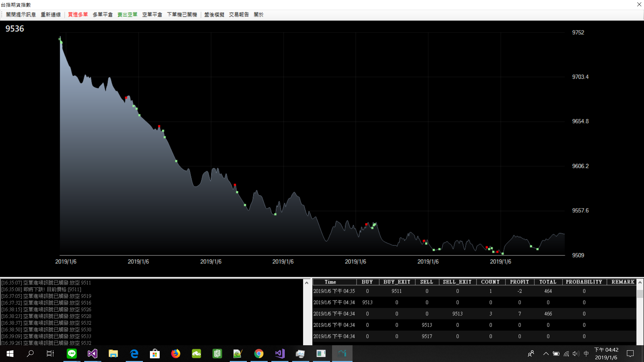Click SELL_EXIT column header
Screen dimensions: 644x362
(x=457, y=282)
